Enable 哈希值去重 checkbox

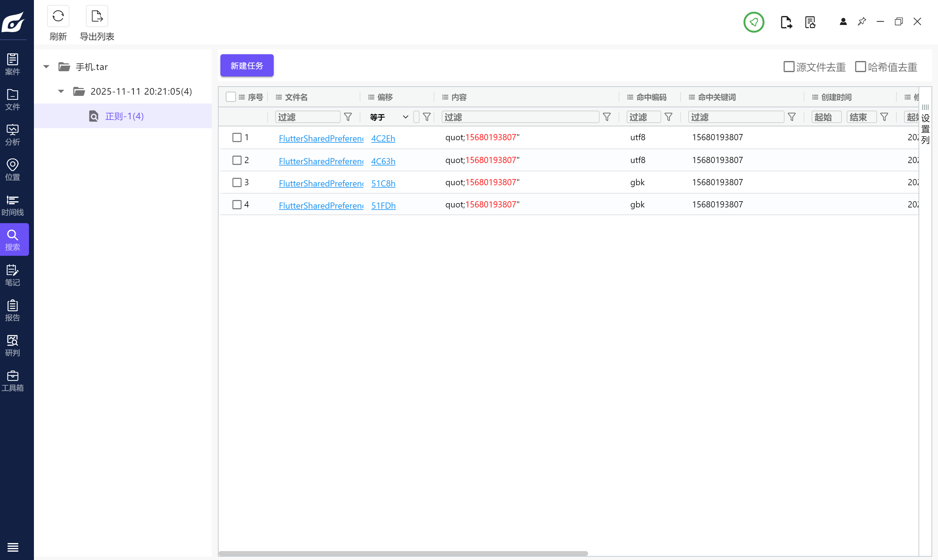point(860,67)
